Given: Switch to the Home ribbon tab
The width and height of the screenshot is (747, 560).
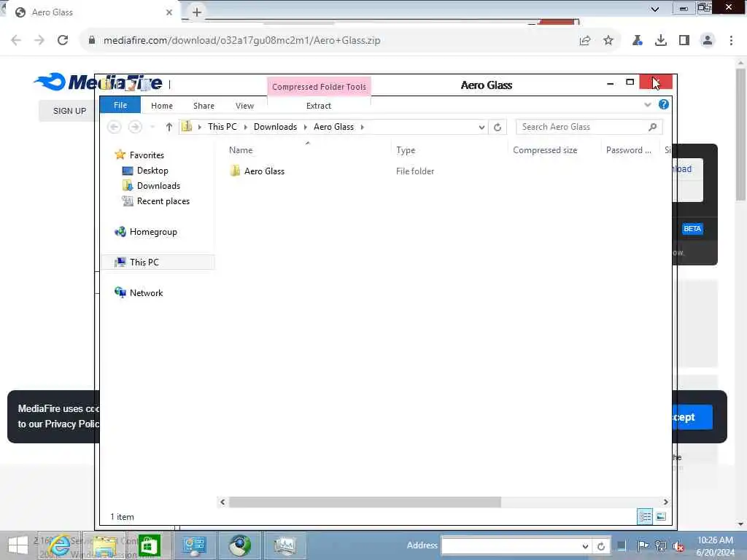Looking at the screenshot, I should tap(161, 106).
